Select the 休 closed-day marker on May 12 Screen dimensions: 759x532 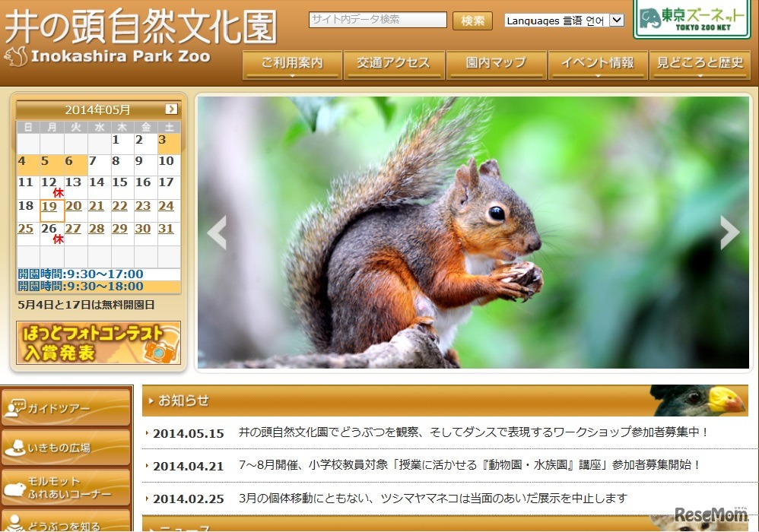[57, 193]
